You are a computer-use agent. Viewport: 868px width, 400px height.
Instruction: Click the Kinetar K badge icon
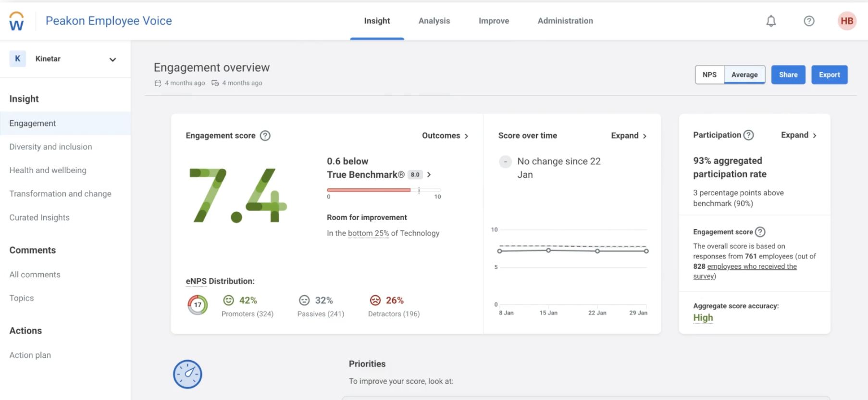click(18, 59)
